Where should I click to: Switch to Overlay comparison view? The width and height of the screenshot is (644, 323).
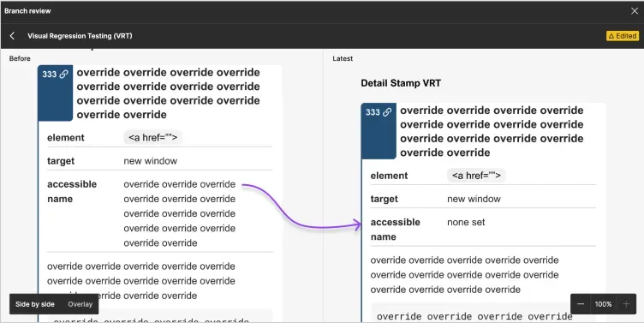coord(80,304)
